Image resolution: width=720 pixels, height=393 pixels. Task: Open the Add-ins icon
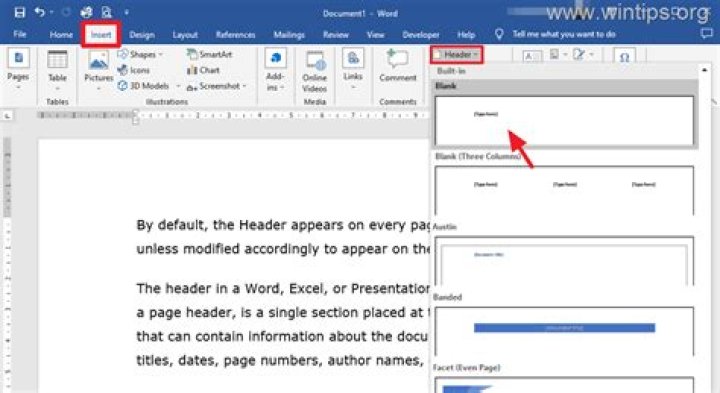276,58
